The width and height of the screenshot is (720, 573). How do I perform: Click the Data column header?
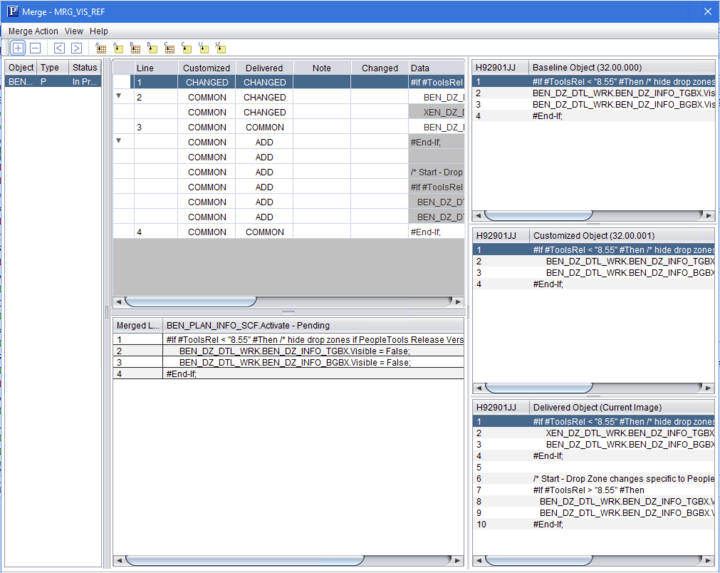[436, 68]
